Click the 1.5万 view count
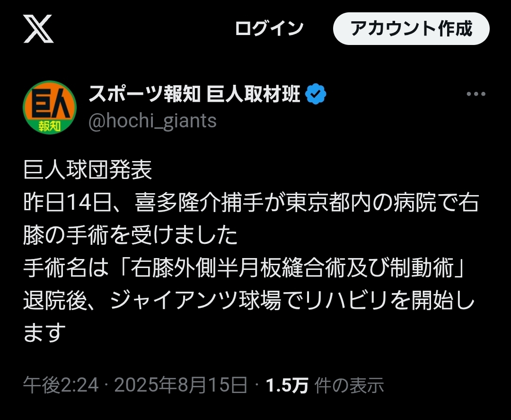 click(x=287, y=385)
